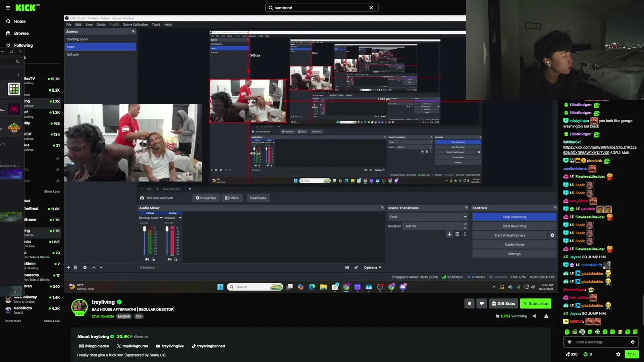Open scene transition more options menu
Image resolution: width=644 pixels, height=362 pixels.
[x=465, y=234]
